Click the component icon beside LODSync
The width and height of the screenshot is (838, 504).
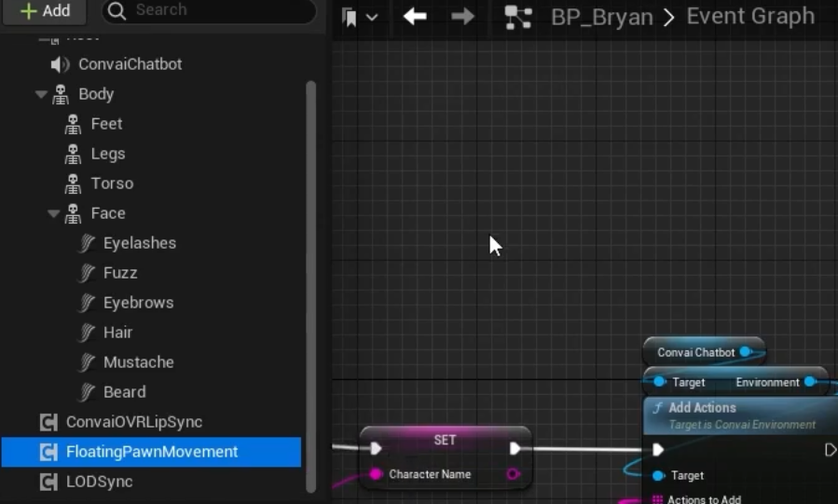48,483
